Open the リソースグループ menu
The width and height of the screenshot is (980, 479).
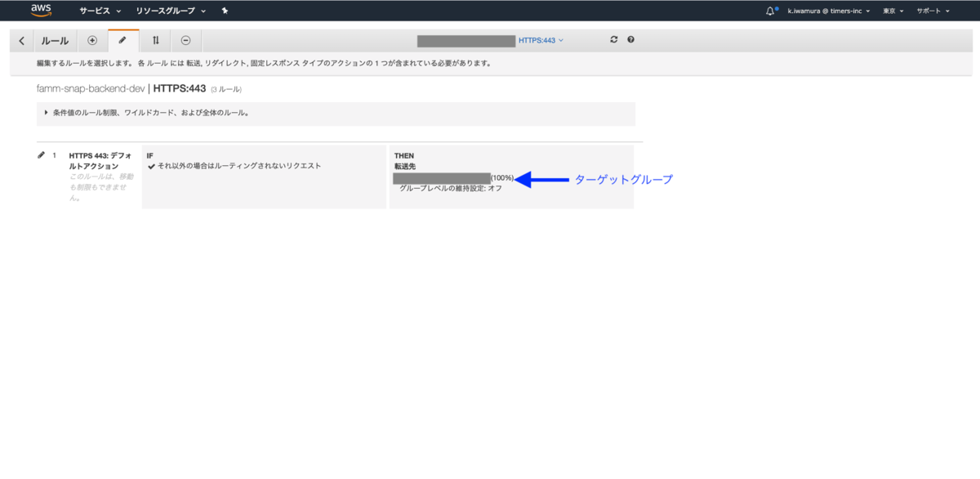pos(164,11)
